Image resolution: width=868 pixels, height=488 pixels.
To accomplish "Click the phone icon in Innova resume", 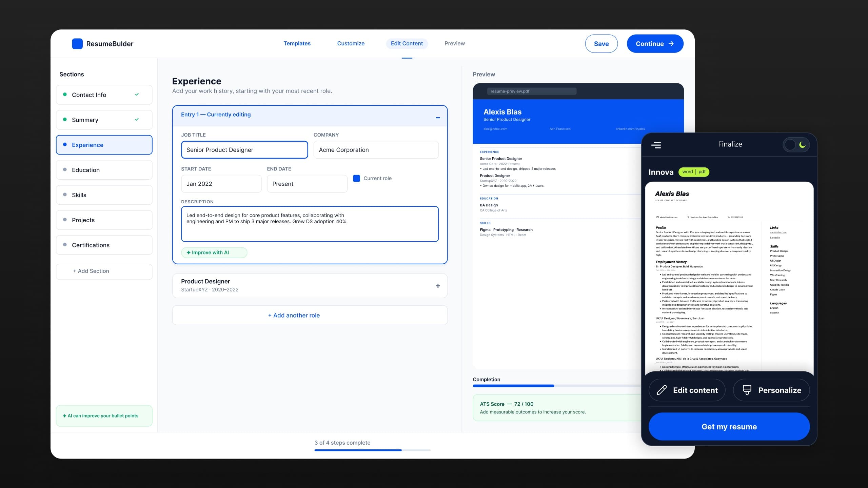I will [729, 217].
